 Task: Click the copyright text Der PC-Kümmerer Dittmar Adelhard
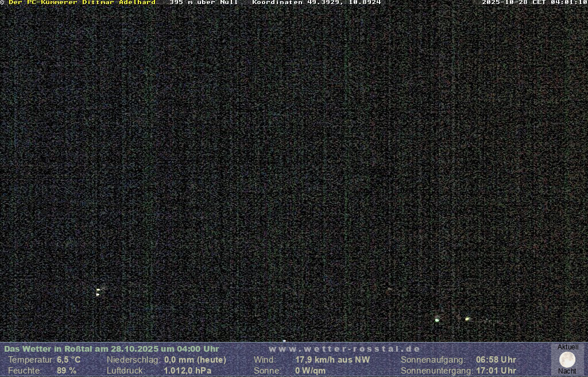82,3
